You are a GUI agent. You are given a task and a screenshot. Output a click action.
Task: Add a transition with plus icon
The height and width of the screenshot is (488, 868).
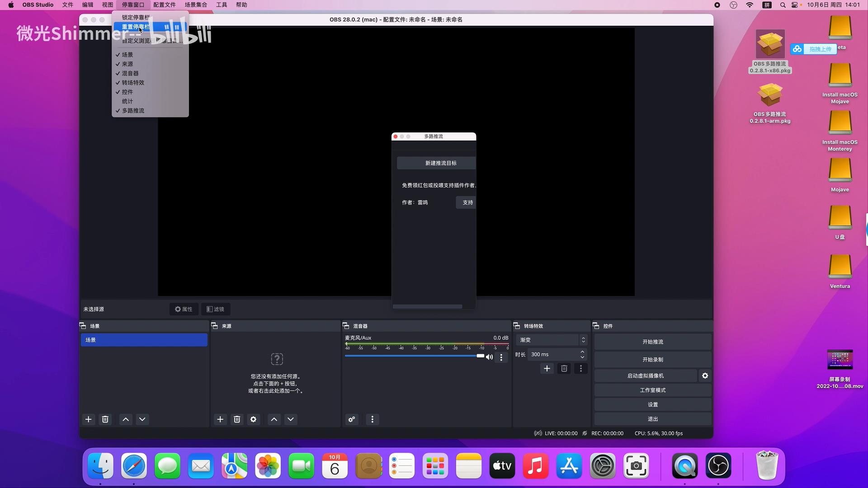[547, 369]
